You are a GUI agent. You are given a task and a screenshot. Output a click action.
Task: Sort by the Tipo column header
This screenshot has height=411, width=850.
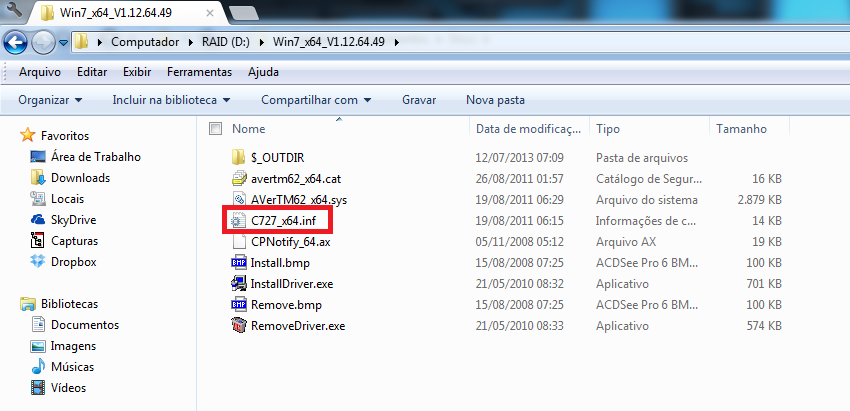(x=608, y=129)
